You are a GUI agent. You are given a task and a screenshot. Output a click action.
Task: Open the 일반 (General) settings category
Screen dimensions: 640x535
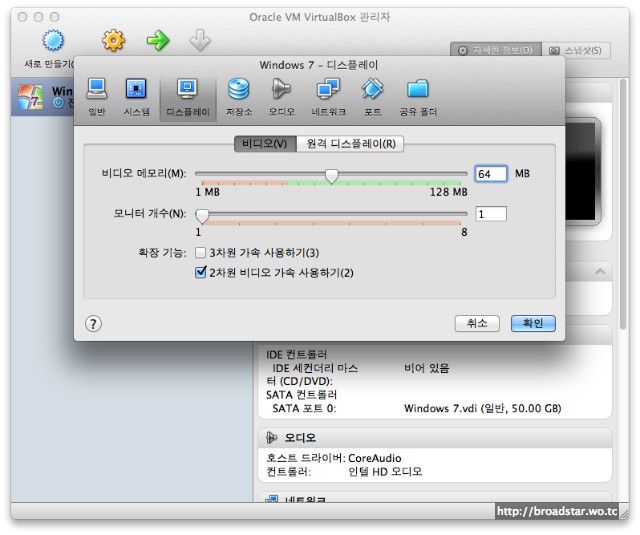(x=97, y=97)
